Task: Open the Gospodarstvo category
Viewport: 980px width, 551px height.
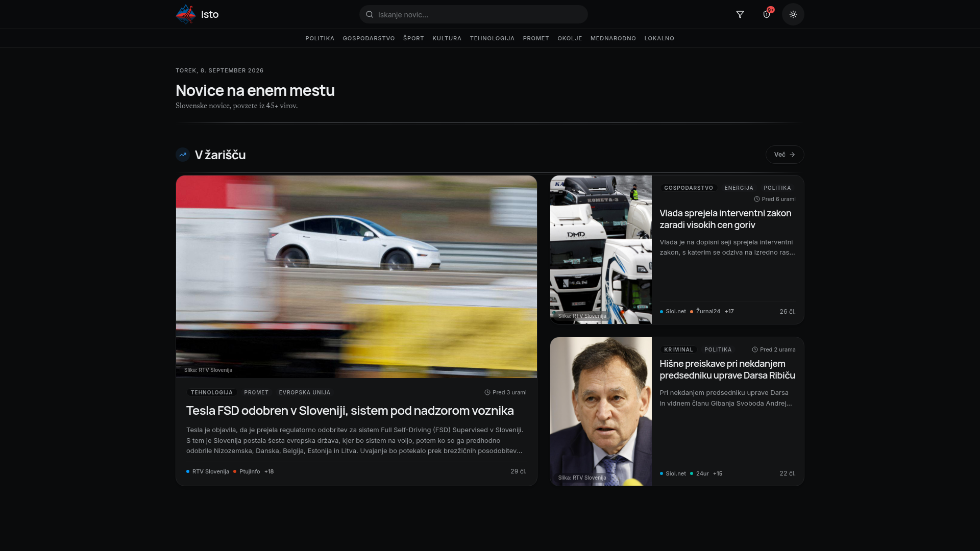Action: (x=369, y=38)
